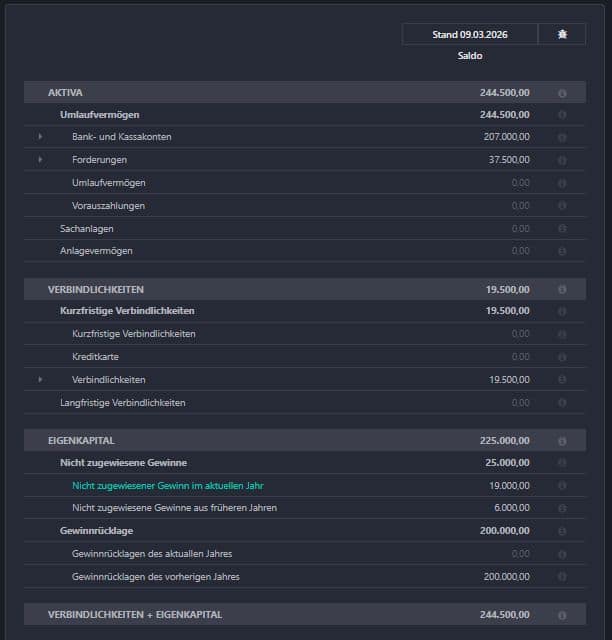The width and height of the screenshot is (612, 640).
Task: Click the 25.000,00 value
Action: click(507, 462)
